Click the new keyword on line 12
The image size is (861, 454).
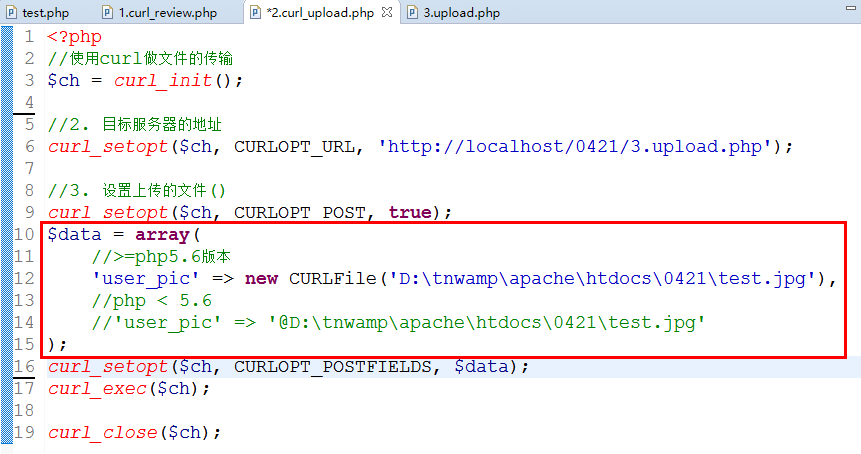coord(261,279)
